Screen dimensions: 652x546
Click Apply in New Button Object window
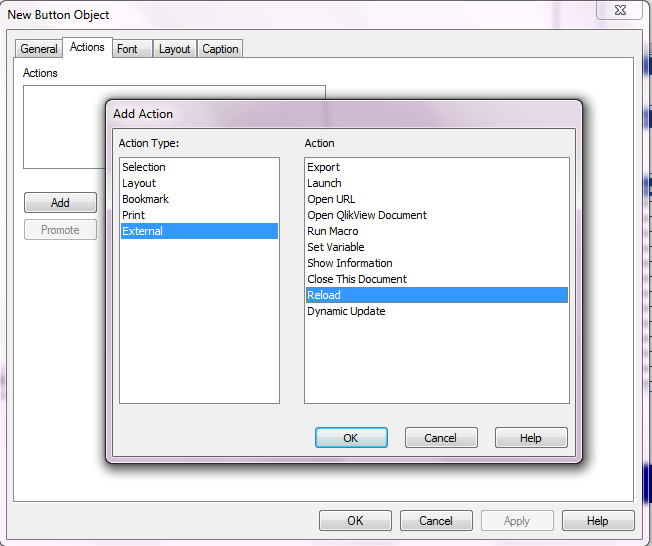click(x=517, y=521)
